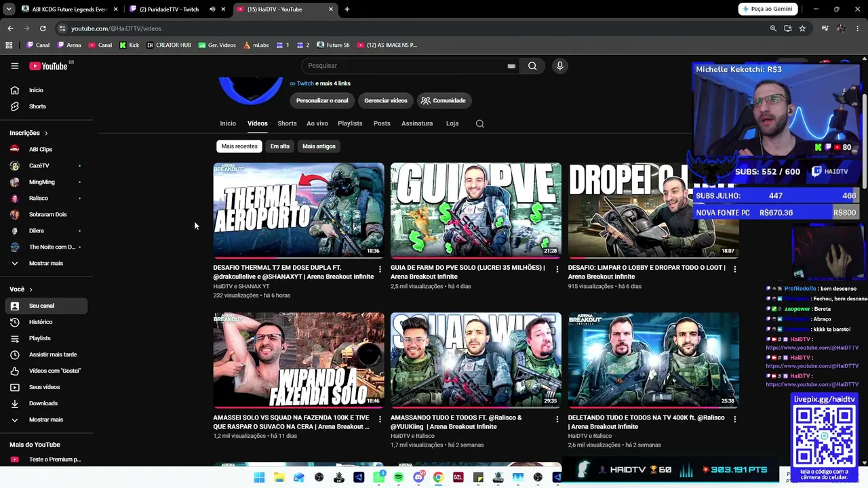Open more options for GUIA DE FARM video

(x=557, y=269)
